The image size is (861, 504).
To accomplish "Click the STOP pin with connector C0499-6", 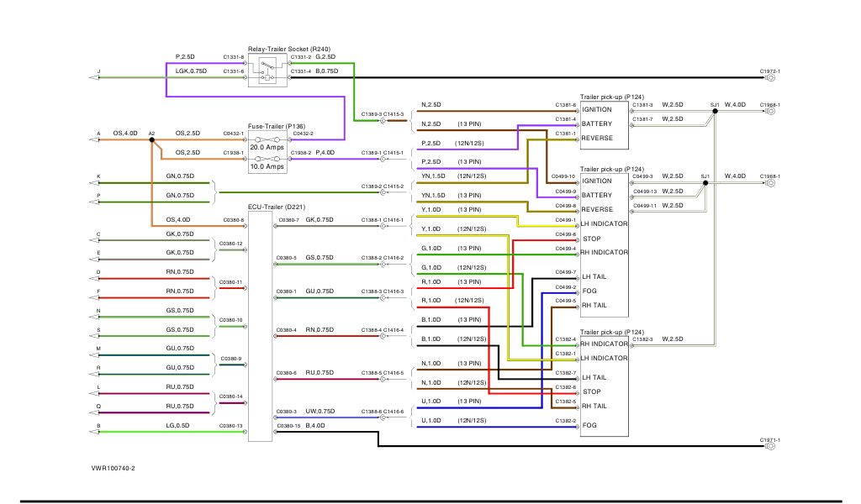I will [x=591, y=239].
